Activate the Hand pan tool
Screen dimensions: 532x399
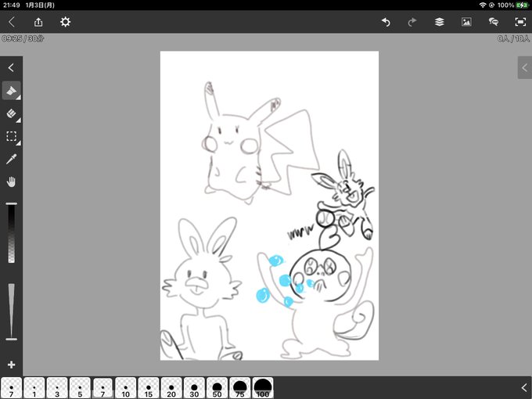click(11, 182)
